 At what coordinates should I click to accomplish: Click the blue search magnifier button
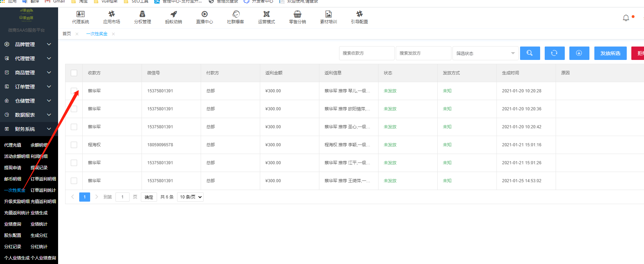pos(530,53)
